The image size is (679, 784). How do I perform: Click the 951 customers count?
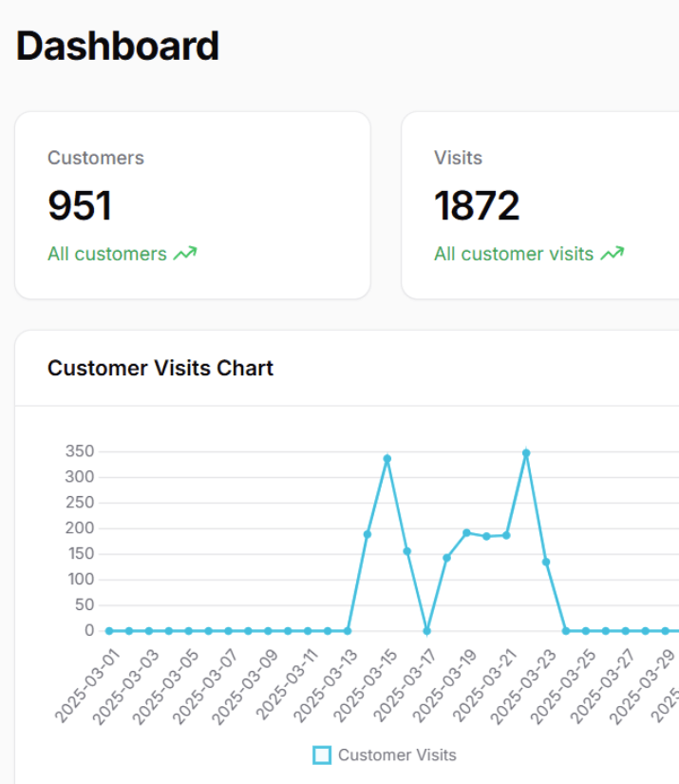pyautogui.click(x=80, y=205)
